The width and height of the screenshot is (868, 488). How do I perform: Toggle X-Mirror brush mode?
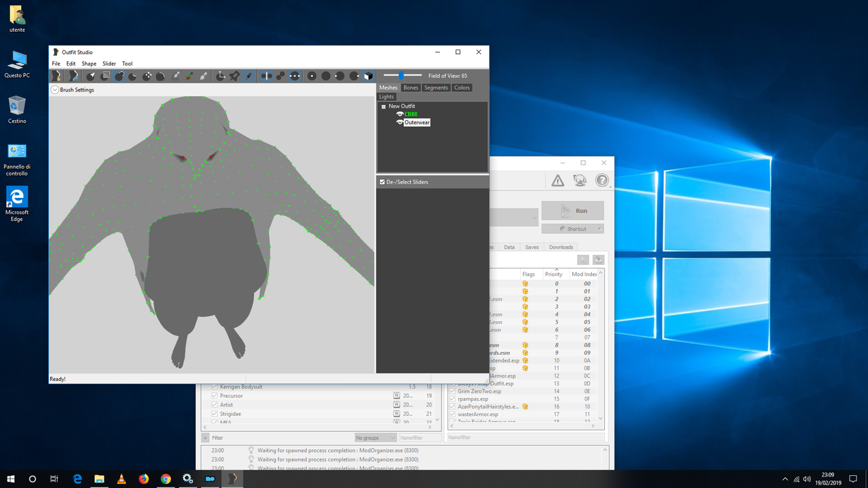point(267,76)
